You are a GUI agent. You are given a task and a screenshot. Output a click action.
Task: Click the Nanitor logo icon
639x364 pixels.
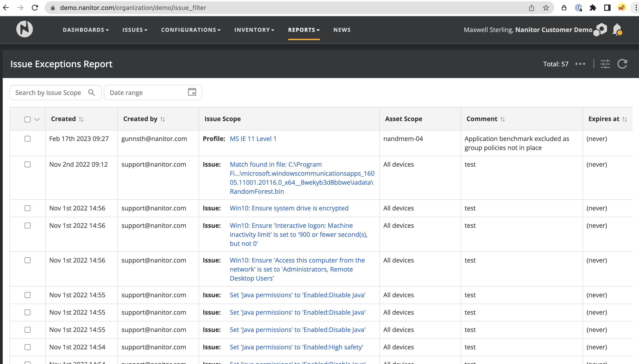[x=25, y=29]
